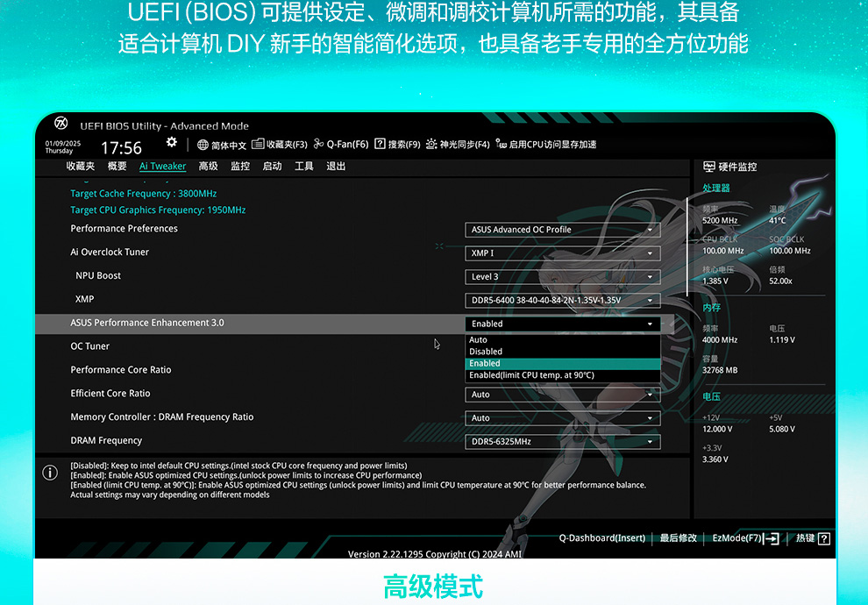Click the 01/09/2025 Thursday date
This screenshot has width=868, height=605.
point(62,147)
